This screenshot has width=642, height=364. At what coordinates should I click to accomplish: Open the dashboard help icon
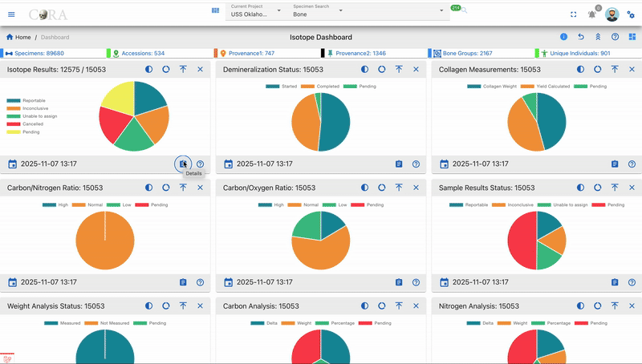pyautogui.click(x=615, y=37)
